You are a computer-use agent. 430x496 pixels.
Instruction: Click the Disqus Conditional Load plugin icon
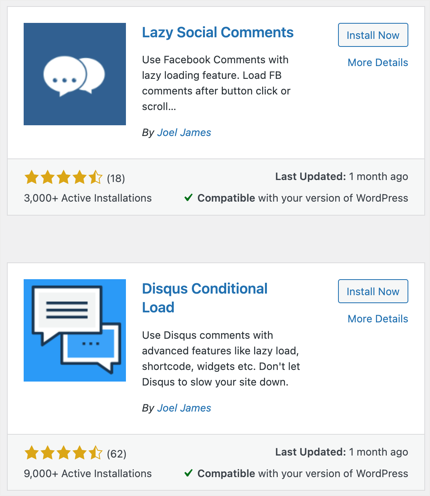pyautogui.click(x=75, y=330)
